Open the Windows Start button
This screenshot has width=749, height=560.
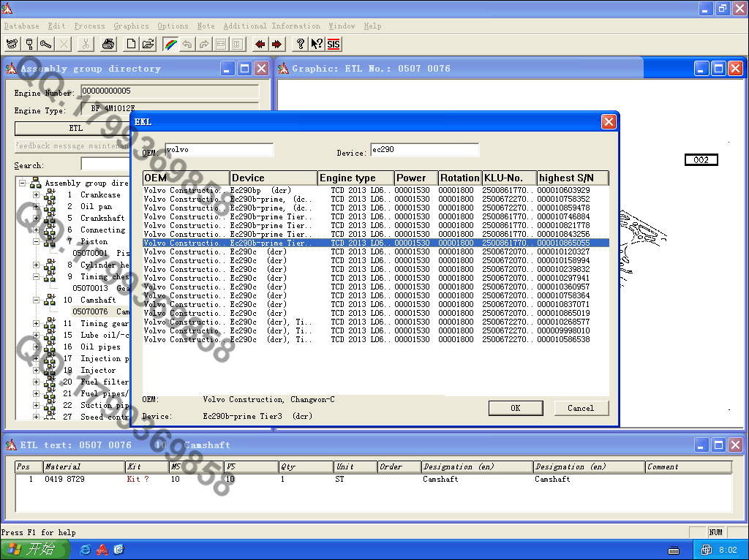[x=35, y=550]
